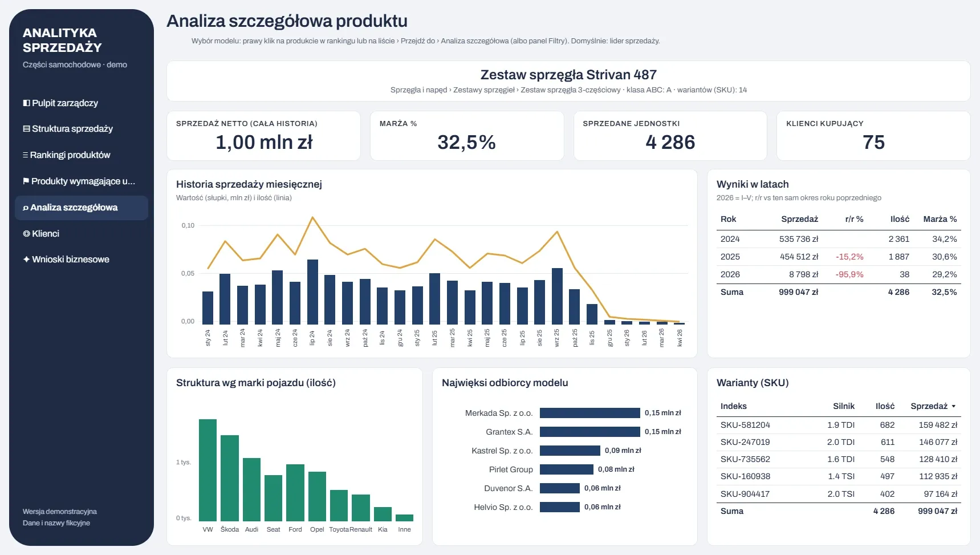Click the Merkada Sp. z o.o. bar
The image size is (980, 555).
click(x=590, y=413)
